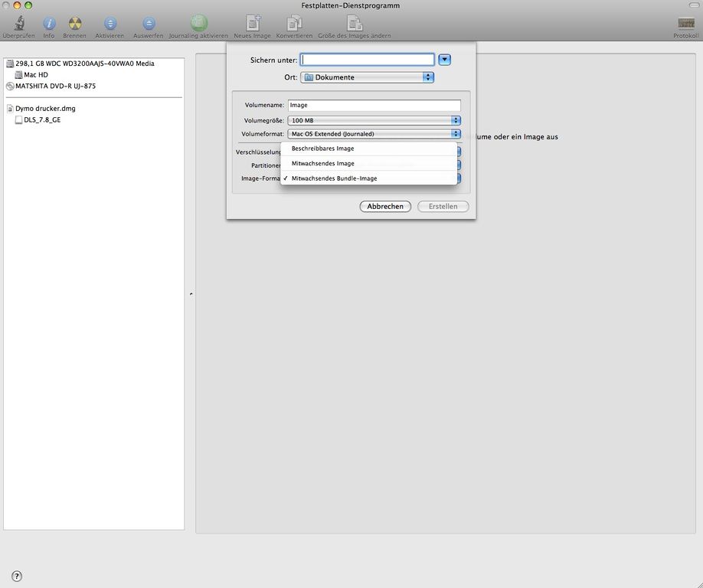Click Größe des Images ändern icon
This screenshot has height=588, width=703.
(355, 23)
